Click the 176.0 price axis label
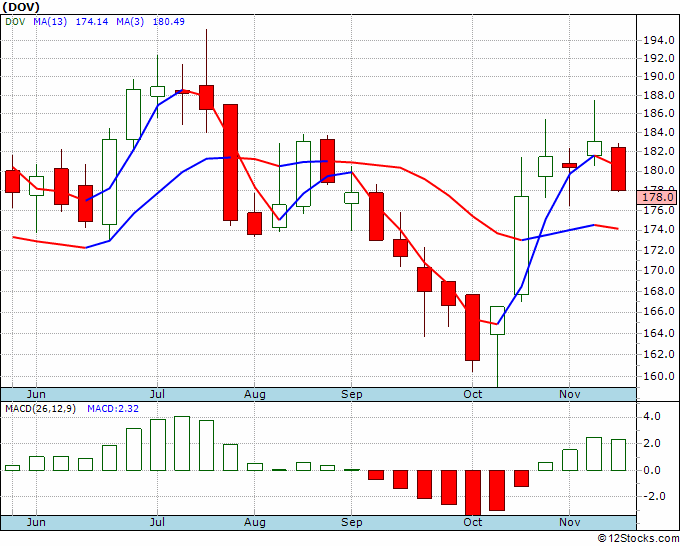This screenshot has height=546, width=680. pos(658,210)
